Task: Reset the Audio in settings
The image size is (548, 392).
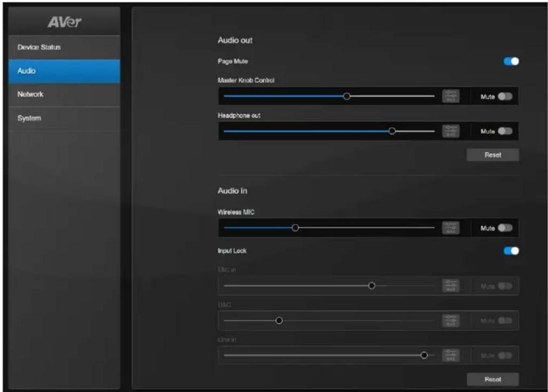Action: (x=492, y=379)
